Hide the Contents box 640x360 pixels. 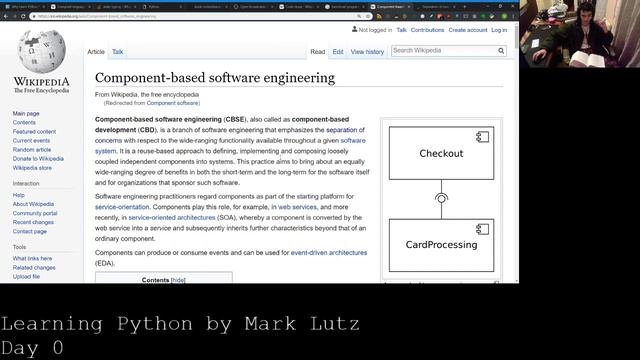point(178,280)
